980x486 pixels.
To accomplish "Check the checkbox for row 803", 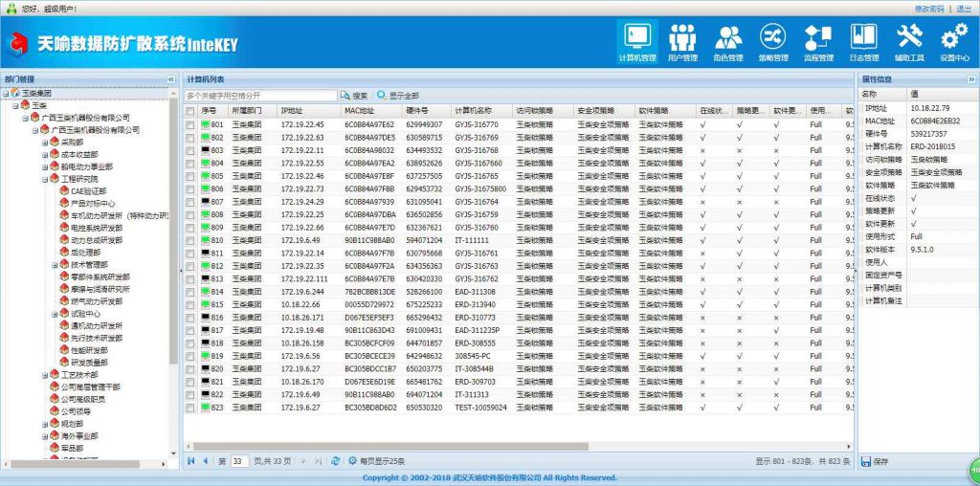I will [190, 150].
